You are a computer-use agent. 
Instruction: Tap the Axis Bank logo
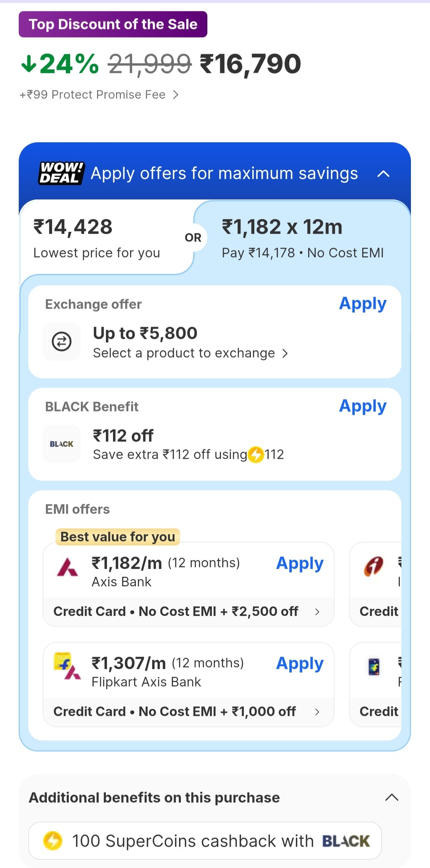click(67, 567)
